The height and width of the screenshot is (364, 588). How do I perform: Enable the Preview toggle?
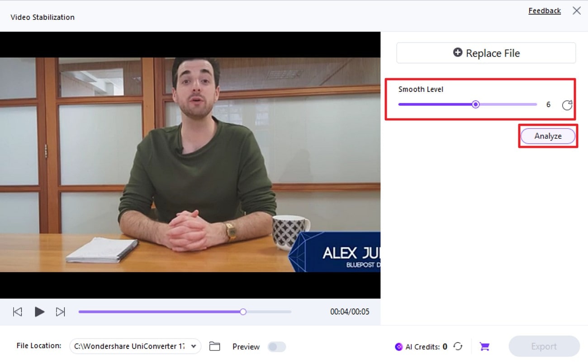(276, 346)
